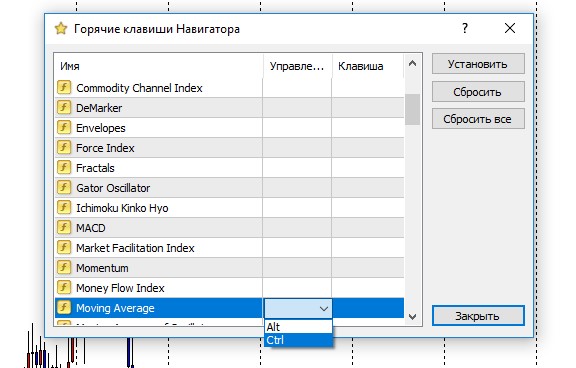This screenshot has height=368, width=576.
Task: Select the Gator Oscillator row
Action: (x=229, y=188)
